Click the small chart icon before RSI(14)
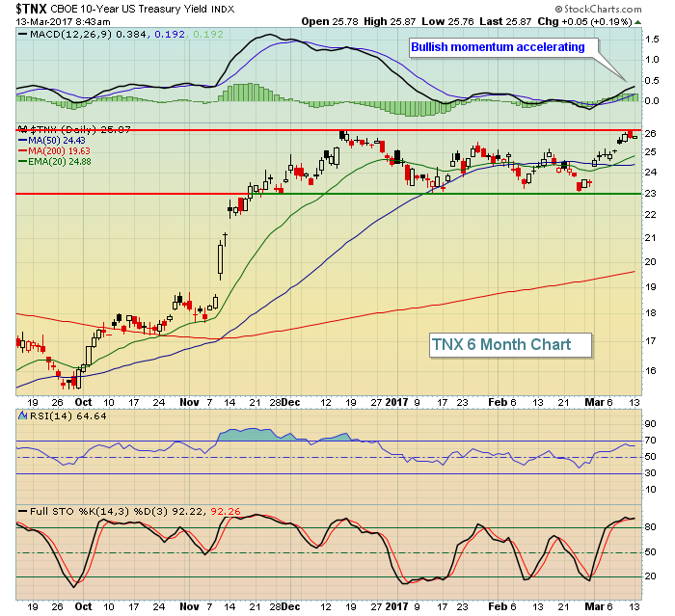Screen dimensions: 675x616 [x=22, y=415]
